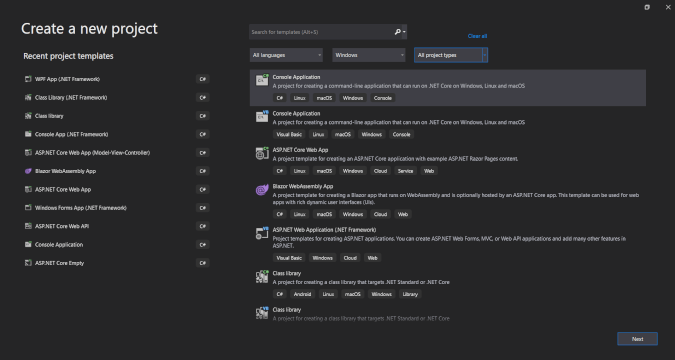Click the Next button
The image size is (675, 360).
pyautogui.click(x=637, y=339)
